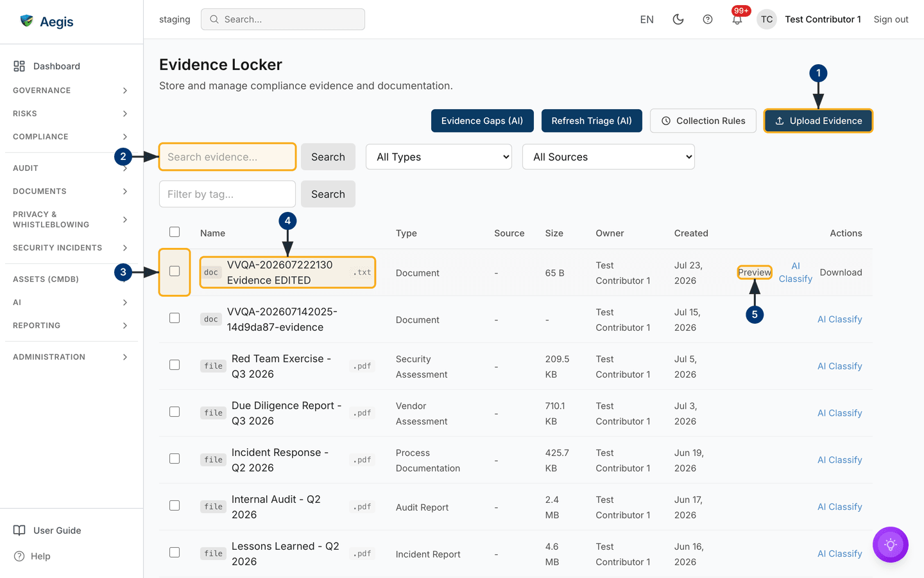Open the help question mark icon in header

(707, 19)
